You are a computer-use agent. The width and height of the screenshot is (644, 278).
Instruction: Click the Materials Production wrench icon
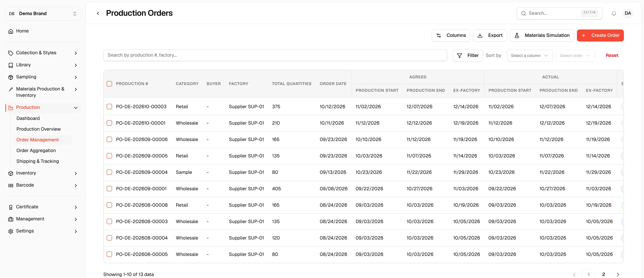pos(11,89)
